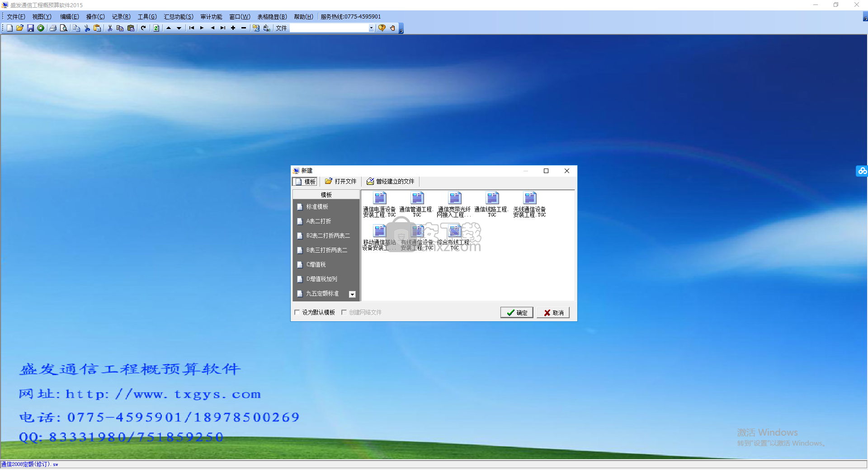Click the blue cloud icon at right edge

click(x=862, y=171)
